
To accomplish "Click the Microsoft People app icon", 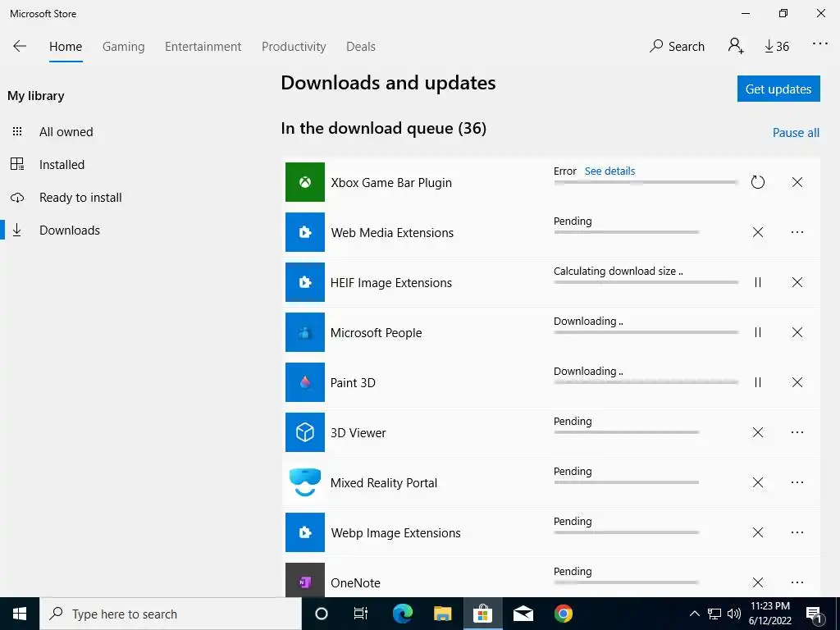I will click(305, 332).
